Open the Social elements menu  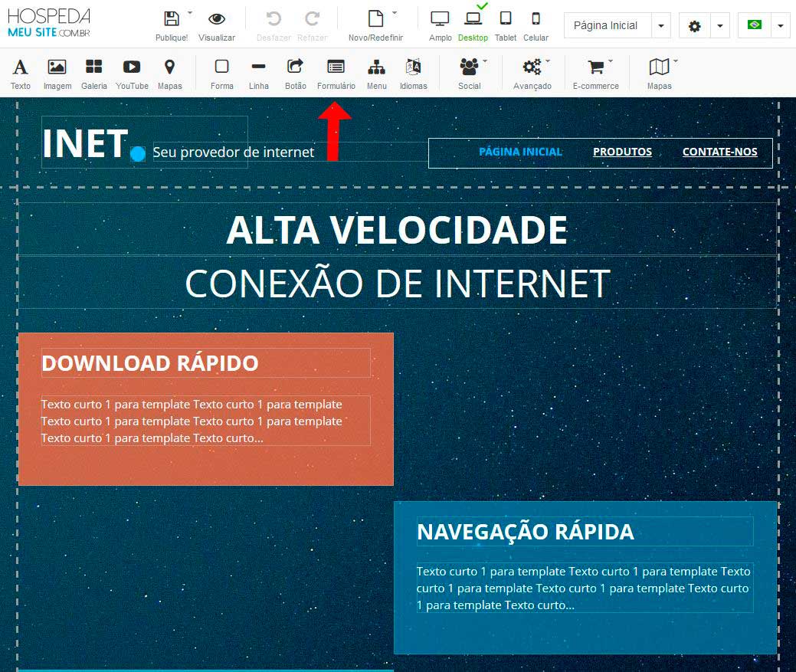click(470, 74)
